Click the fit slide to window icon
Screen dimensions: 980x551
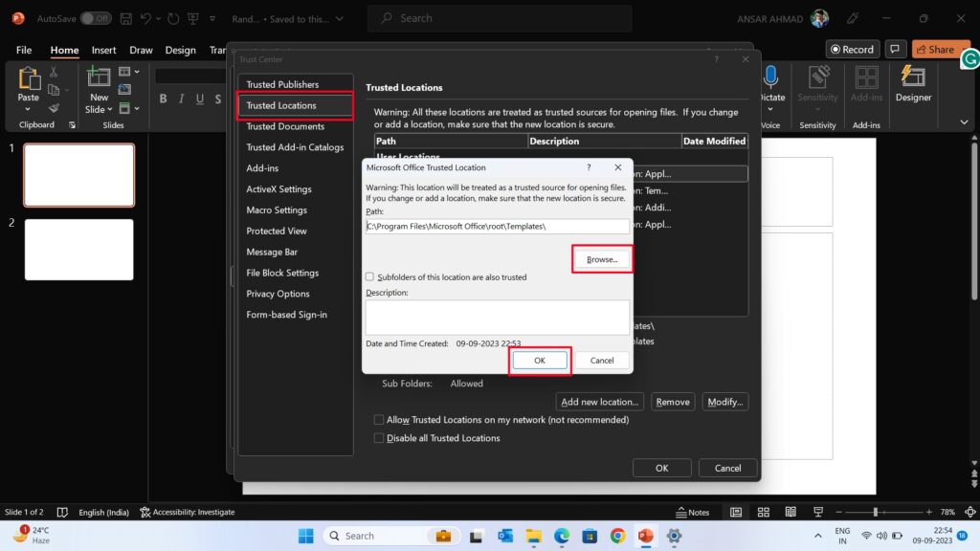(970, 513)
